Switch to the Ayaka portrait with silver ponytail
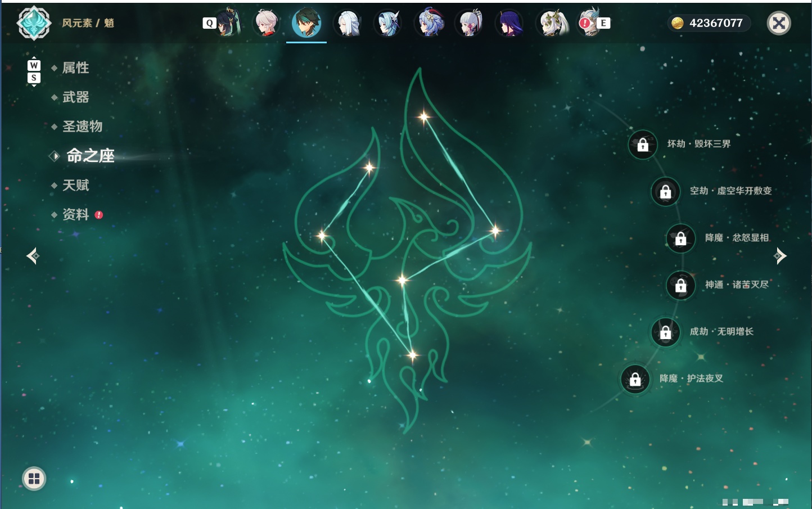Viewport: 812px width, 509px height. 470,23
